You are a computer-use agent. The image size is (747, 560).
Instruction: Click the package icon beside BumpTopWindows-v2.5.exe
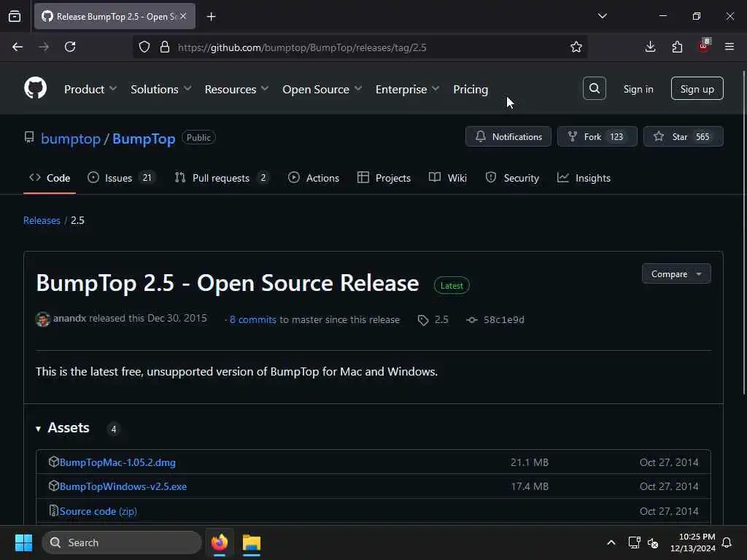pyautogui.click(x=53, y=486)
